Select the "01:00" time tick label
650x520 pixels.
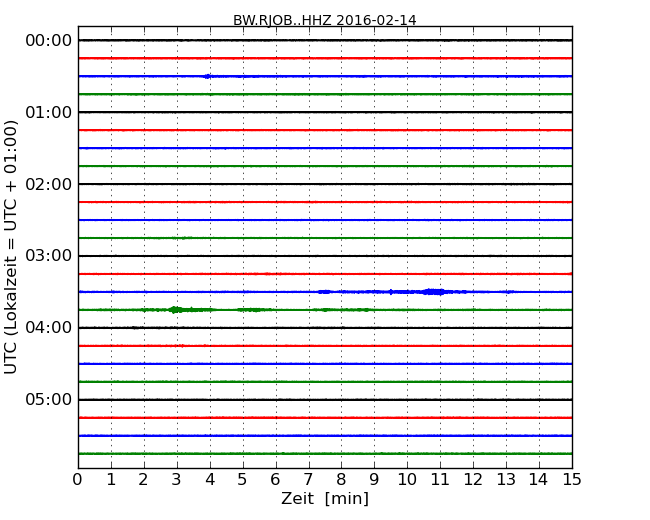coord(49,112)
